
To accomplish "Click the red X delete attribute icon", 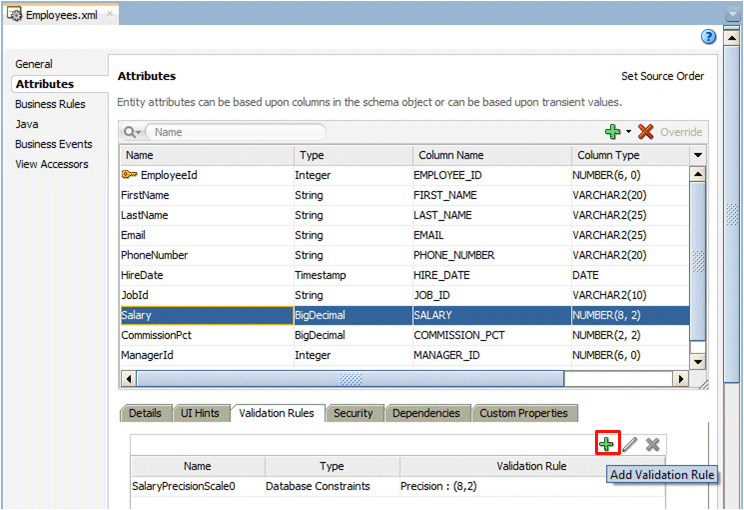I will (x=646, y=132).
